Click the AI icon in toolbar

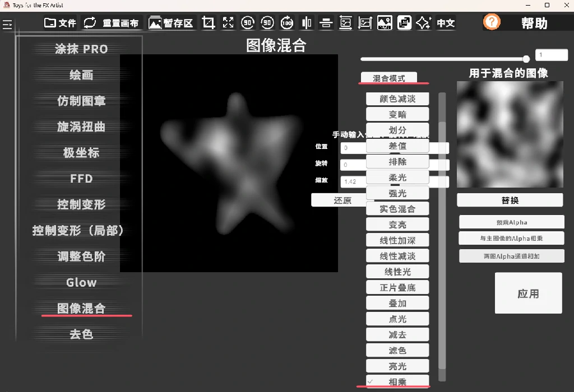pos(404,23)
